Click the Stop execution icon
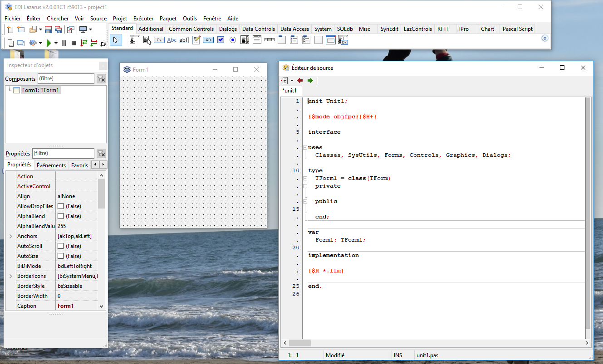This screenshot has width=603, height=364. [74, 43]
